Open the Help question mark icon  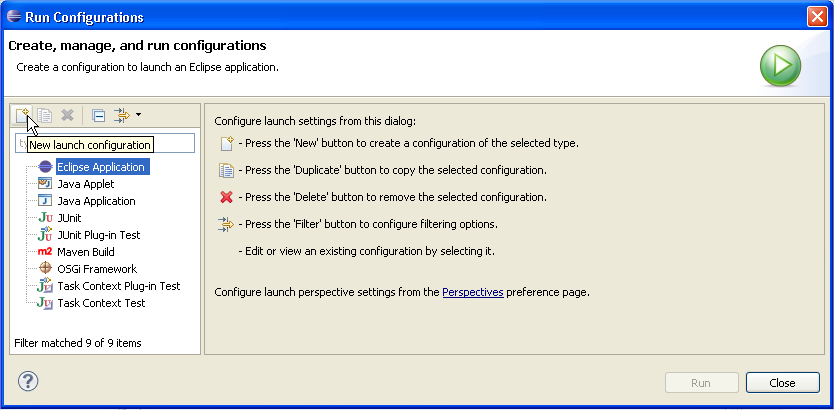pos(29,381)
